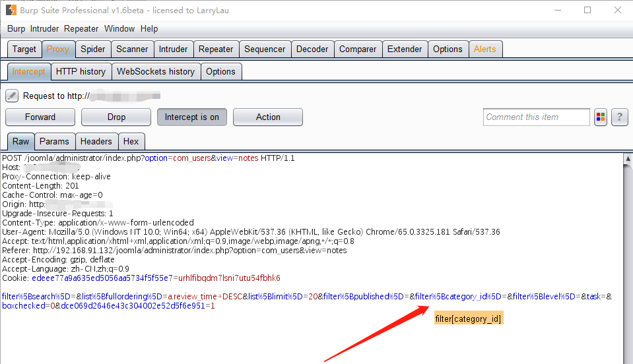Open the Help menu
This screenshot has width=633, height=364.
coord(149,28)
